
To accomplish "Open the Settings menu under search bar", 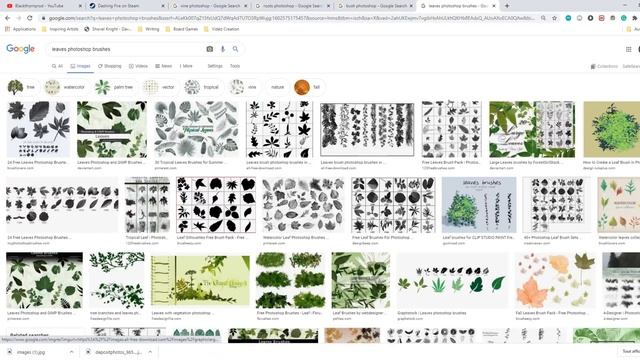I will (x=215, y=66).
